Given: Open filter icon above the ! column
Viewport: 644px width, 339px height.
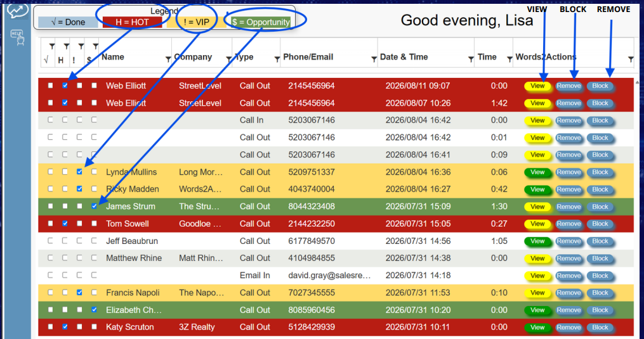Looking at the screenshot, I should [x=81, y=46].
